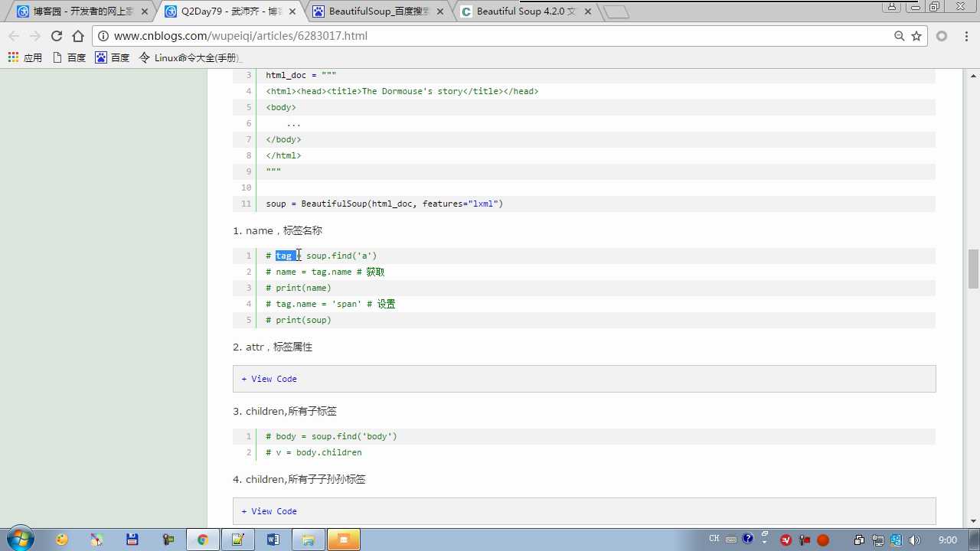This screenshot has height=551, width=980.
Task: Click the page scrollbar thumb
Action: pos(973,269)
